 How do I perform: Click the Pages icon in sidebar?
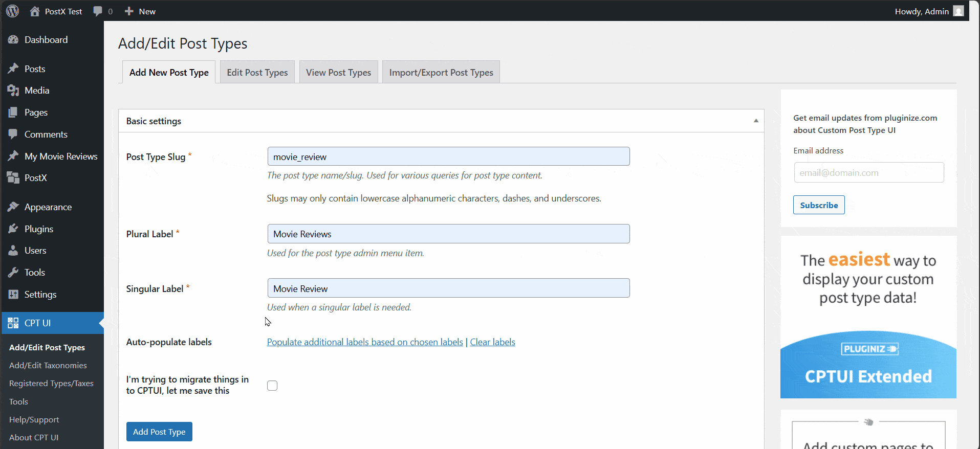pos(13,113)
